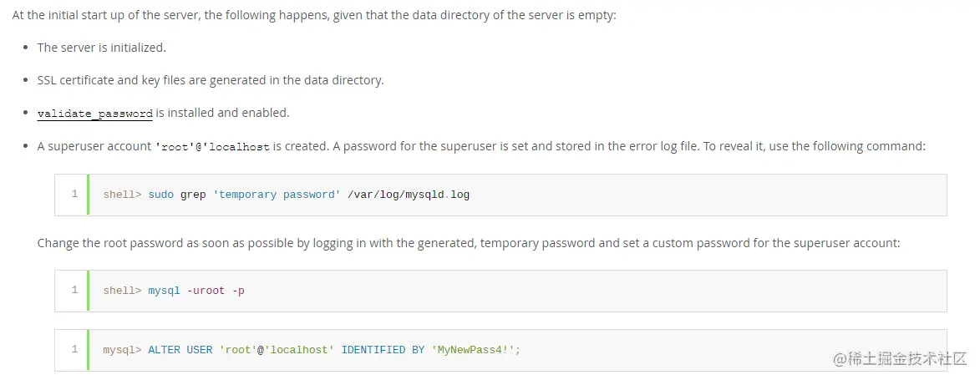Click the line number beside mysql -uroot -p
Viewport: 980px width, 380px height.
[74, 291]
